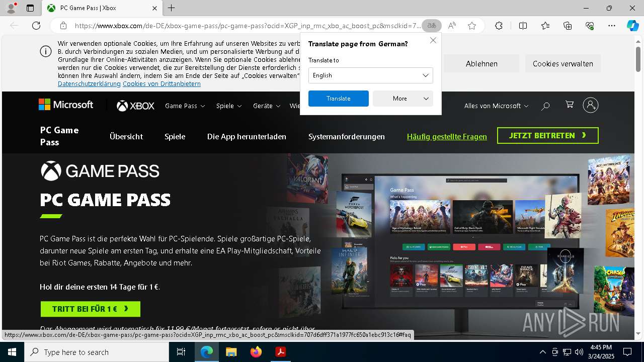Open Collections icon in toolbar
Image resolution: width=644 pixels, height=362 pixels.
coord(568,26)
